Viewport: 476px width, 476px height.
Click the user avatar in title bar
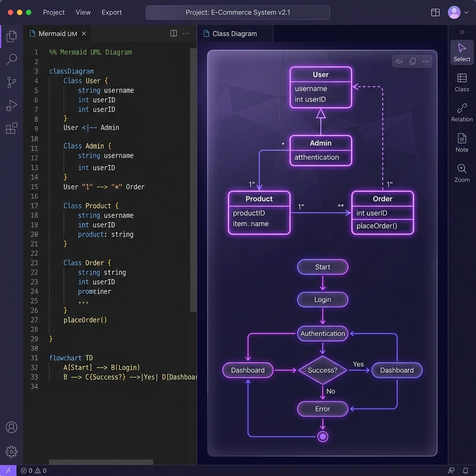tap(454, 13)
